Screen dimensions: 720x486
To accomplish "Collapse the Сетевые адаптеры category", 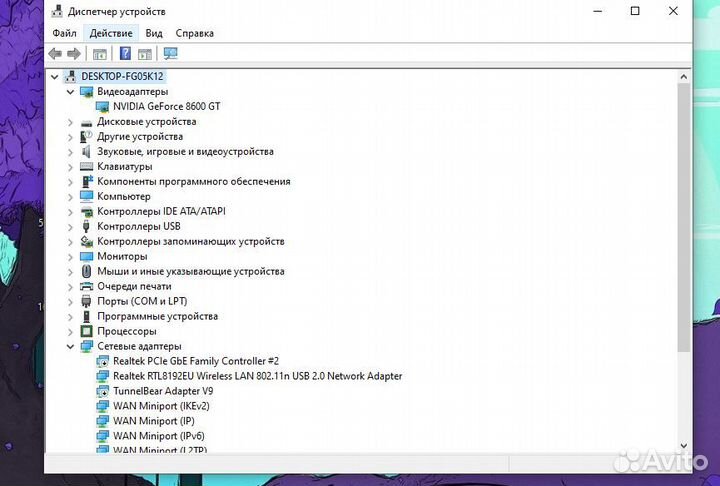I will click(x=70, y=347).
